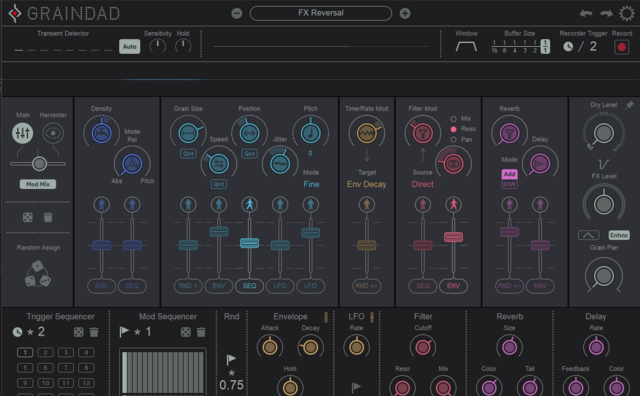
Task: Select buffer size 1/16
Action: [x=494, y=47]
